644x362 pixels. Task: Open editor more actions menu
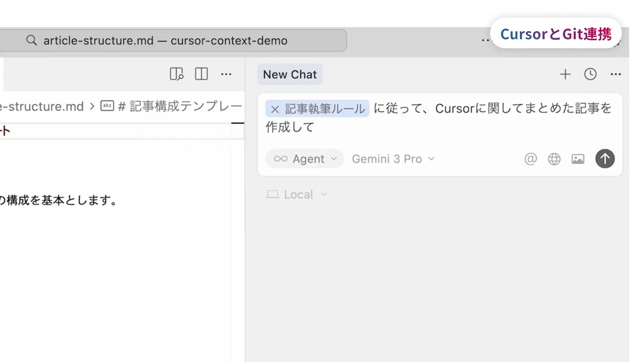[226, 74]
